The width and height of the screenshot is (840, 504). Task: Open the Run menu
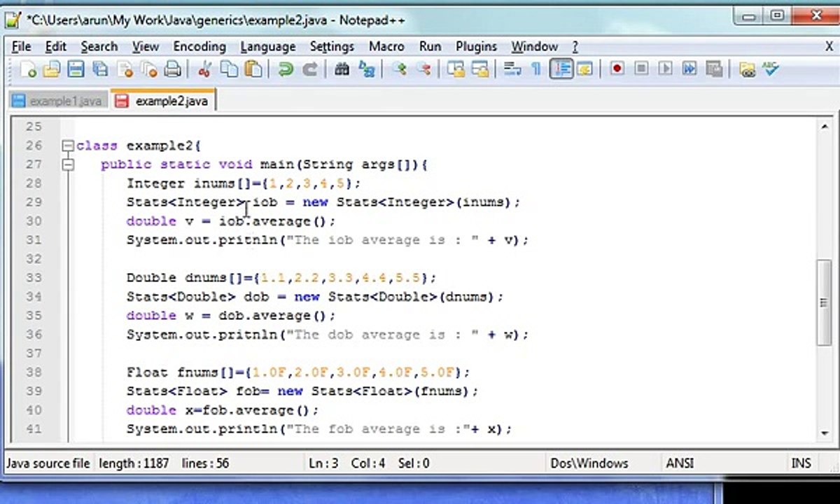click(x=430, y=46)
